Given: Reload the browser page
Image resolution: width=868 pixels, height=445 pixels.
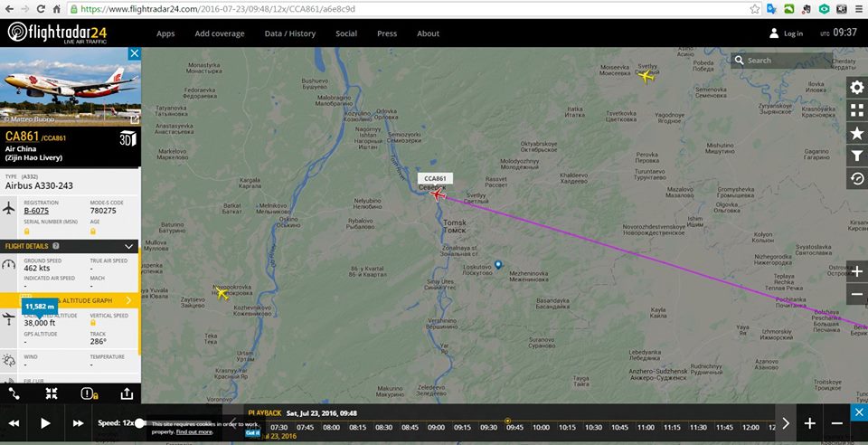Looking at the screenshot, I should click(x=41, y=9).
